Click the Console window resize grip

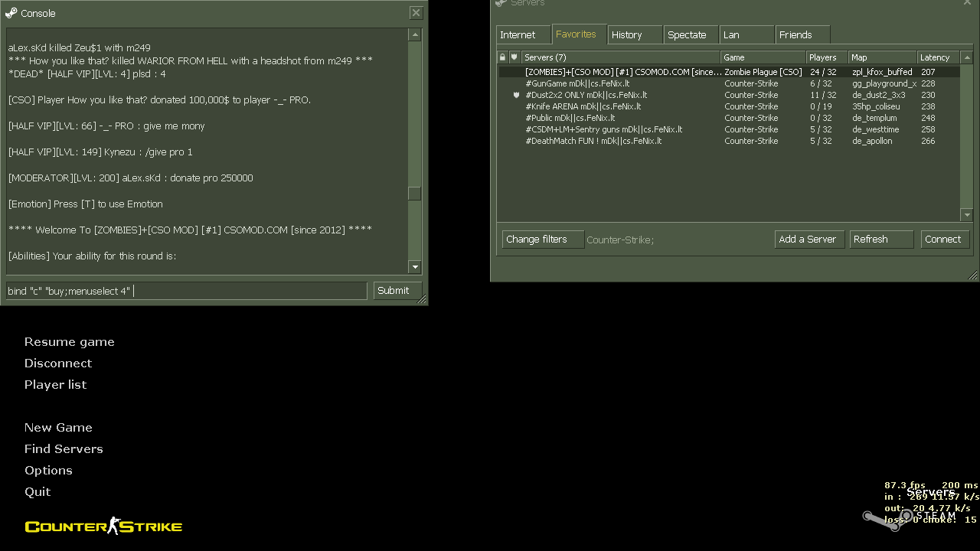pyautogui.click(x=422, y=299)
